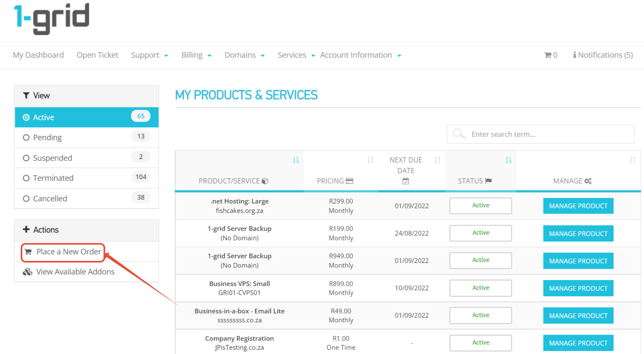The width and height of the screenshot is (644, 354).
Task: Click Active status of Business VPS: Small
Action: (481, 288)
